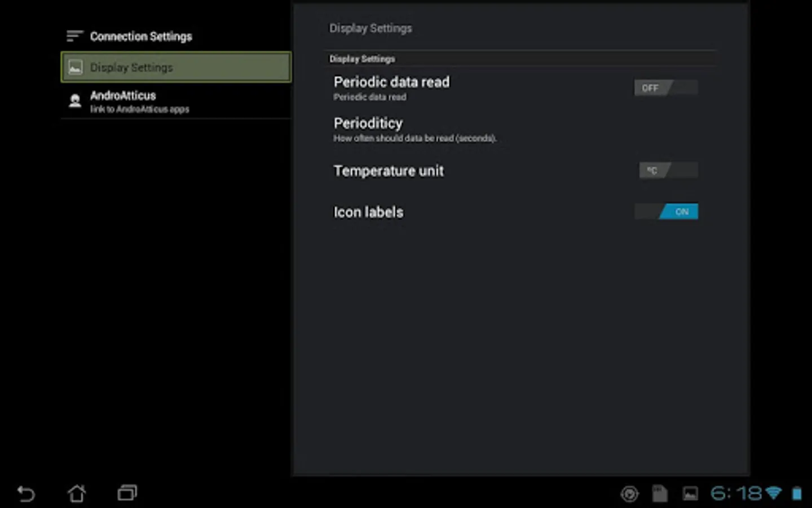
Task: Tap the Android home button
Action: [77, 493]
